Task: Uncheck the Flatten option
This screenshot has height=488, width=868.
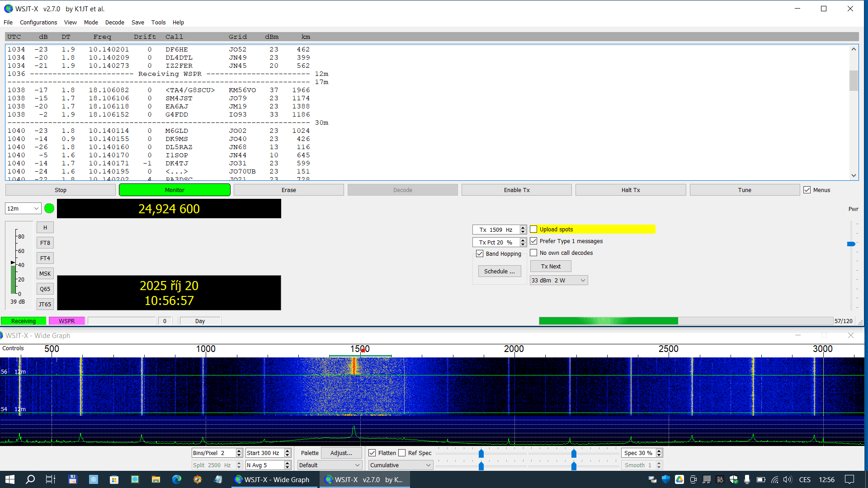Action: coord(372,453)
